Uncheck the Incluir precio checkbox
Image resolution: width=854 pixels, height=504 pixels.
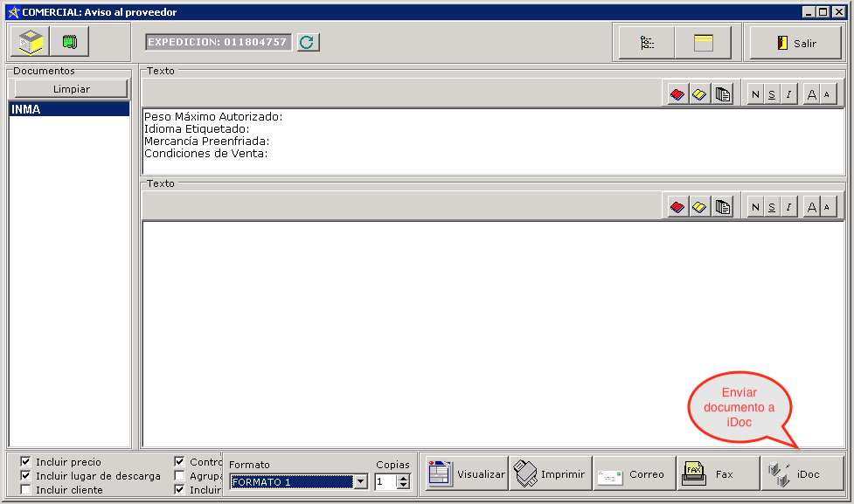(25, 461)
